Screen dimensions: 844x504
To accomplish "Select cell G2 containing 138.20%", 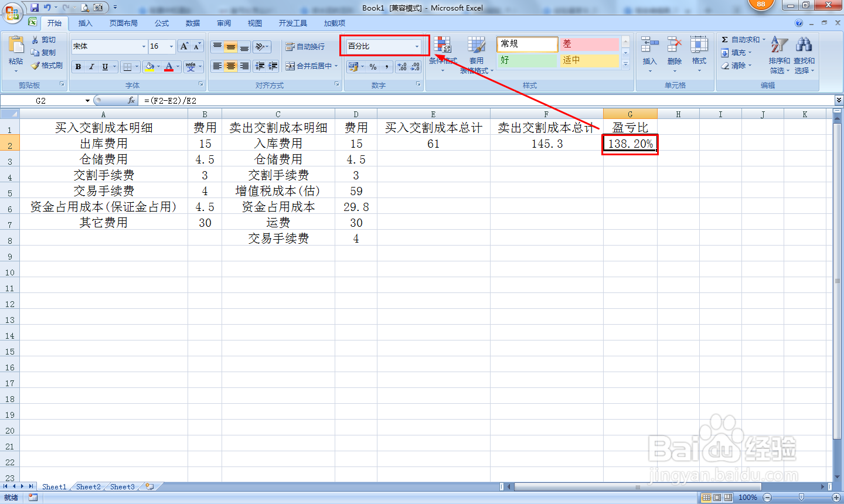I will point(630,144).
